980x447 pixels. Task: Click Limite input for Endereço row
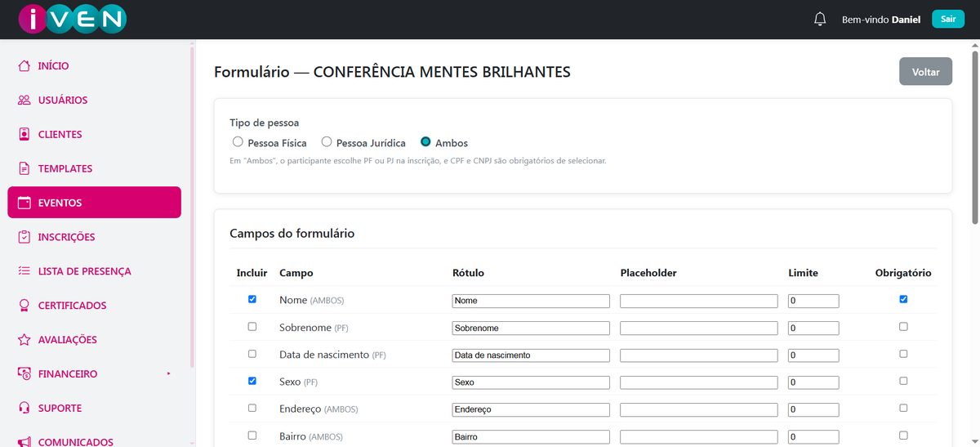coord(813,409)
